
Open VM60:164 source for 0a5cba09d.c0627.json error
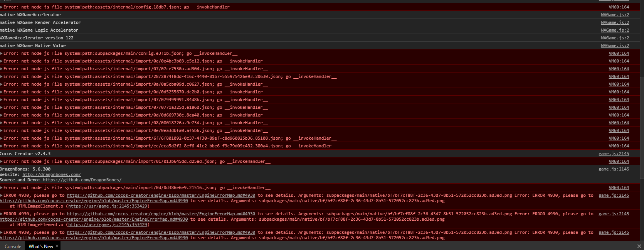tap(619, 84)
